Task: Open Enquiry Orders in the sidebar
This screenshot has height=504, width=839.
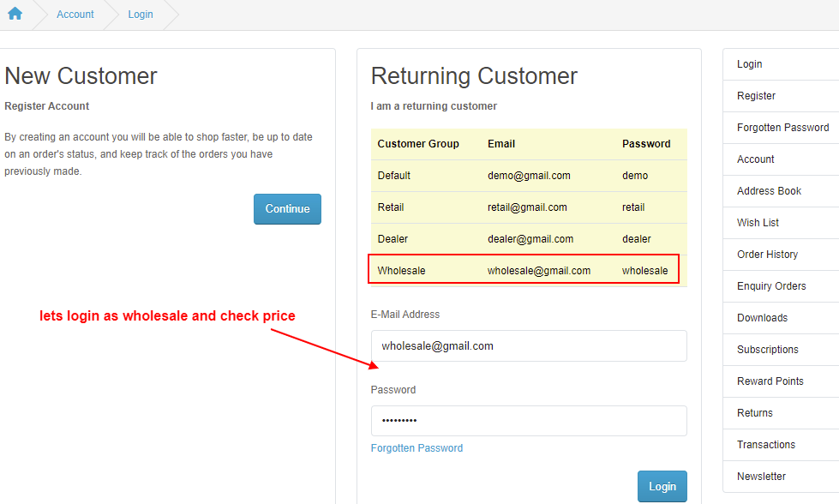Action: [781, 285]
